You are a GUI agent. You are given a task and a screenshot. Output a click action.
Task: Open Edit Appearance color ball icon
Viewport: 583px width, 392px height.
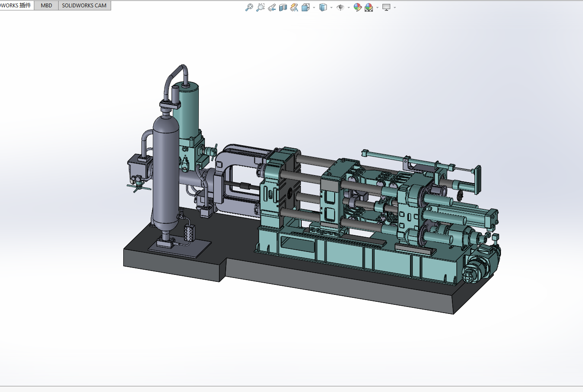point(357,7)
